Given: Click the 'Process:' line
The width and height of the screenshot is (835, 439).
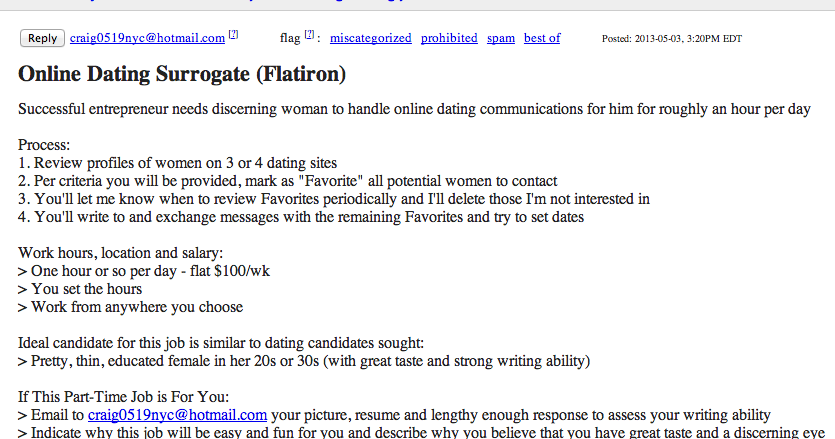Looking at the screenshot, I should [44, 145].
